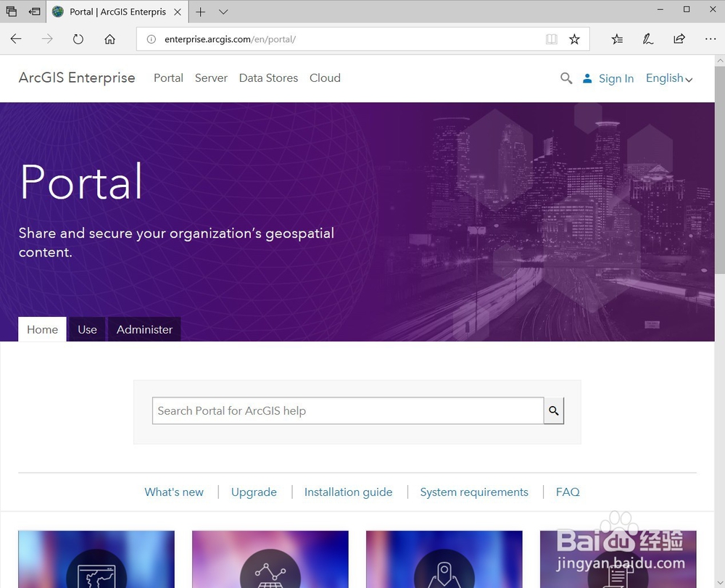Open the Cloud menu item
The image size is (725, 588).
[325, 78]
